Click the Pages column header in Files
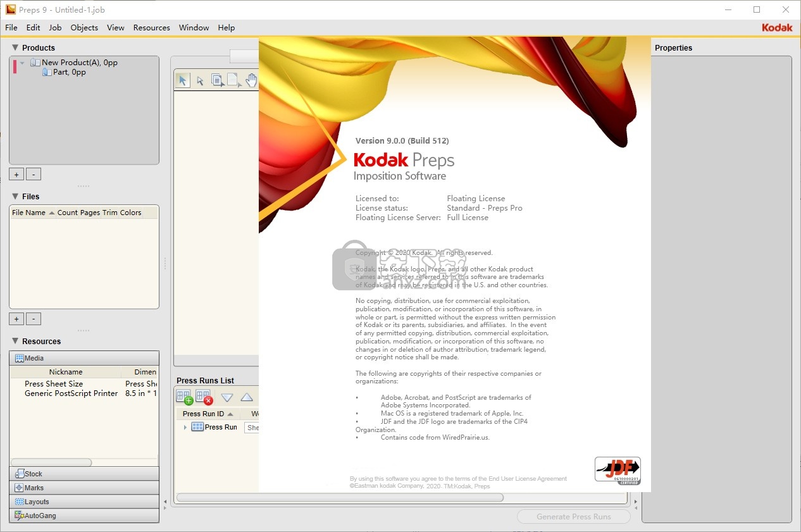801x532 pixels. click(90, 213)
